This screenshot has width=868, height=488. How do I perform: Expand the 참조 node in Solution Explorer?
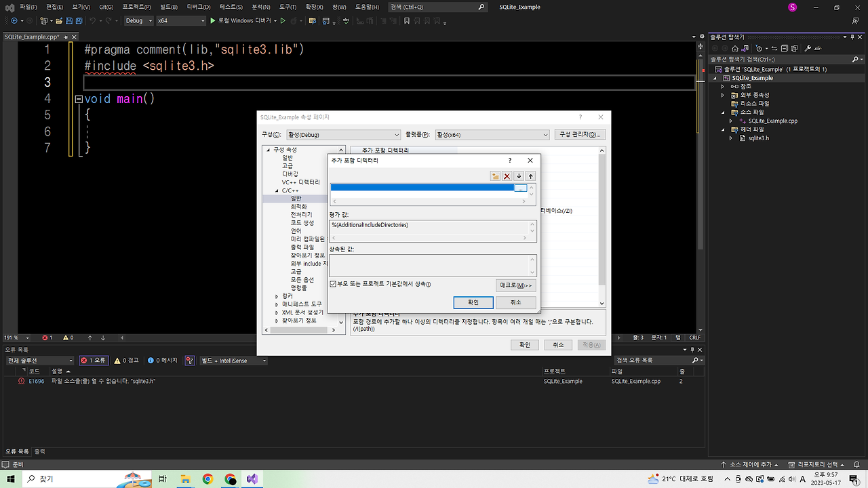(x=723, y=87)
